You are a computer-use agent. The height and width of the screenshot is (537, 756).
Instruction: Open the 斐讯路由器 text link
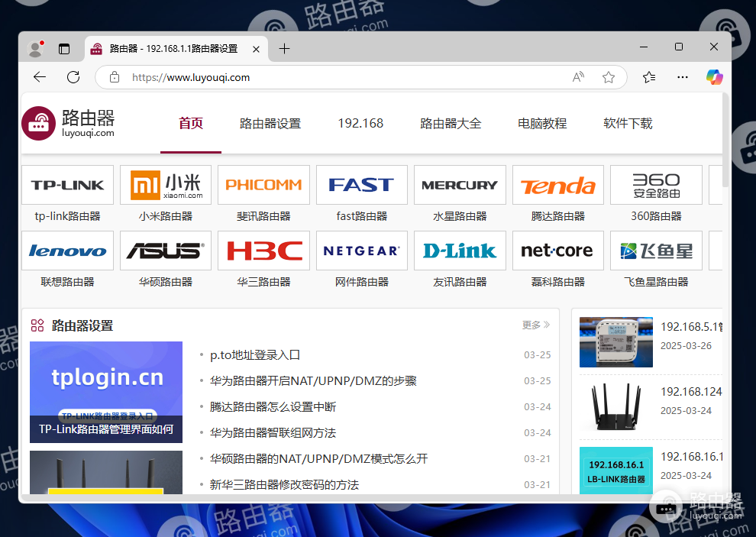click(x=263, y=216)
